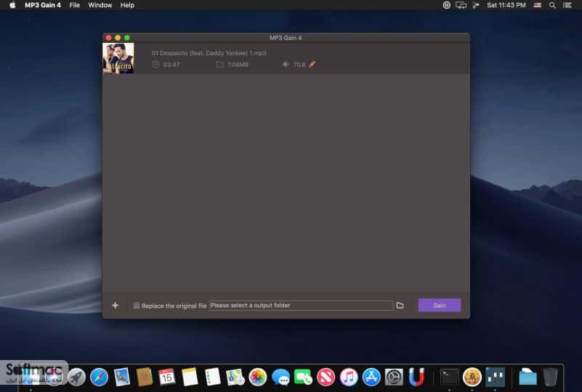Open Spotlight search in the menu bar
Image resolution: width=582 pixels, height=392 pixels.
coord(552,5)
